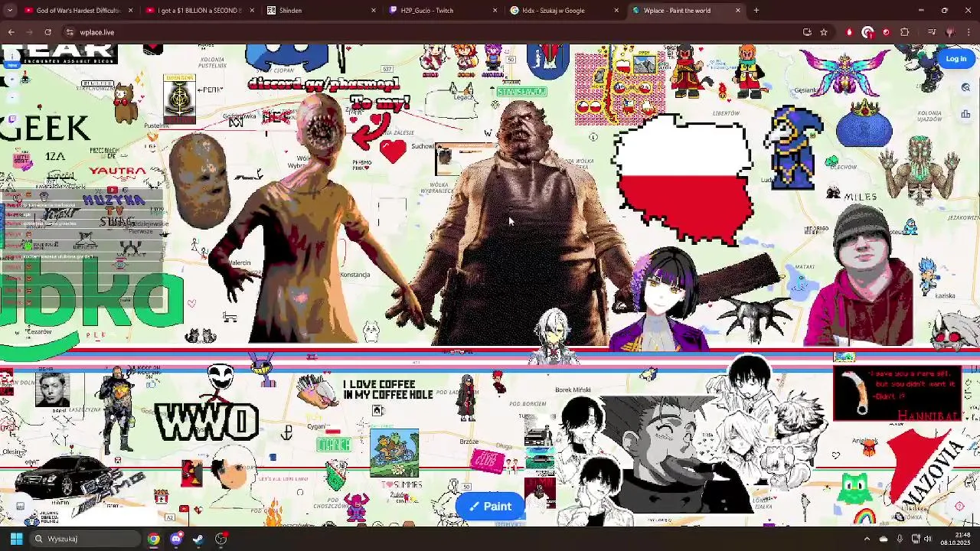Viewport: 980px width, 551px height.
Task: Open the Chrome three-dot menu
Action: click(969, 32)
